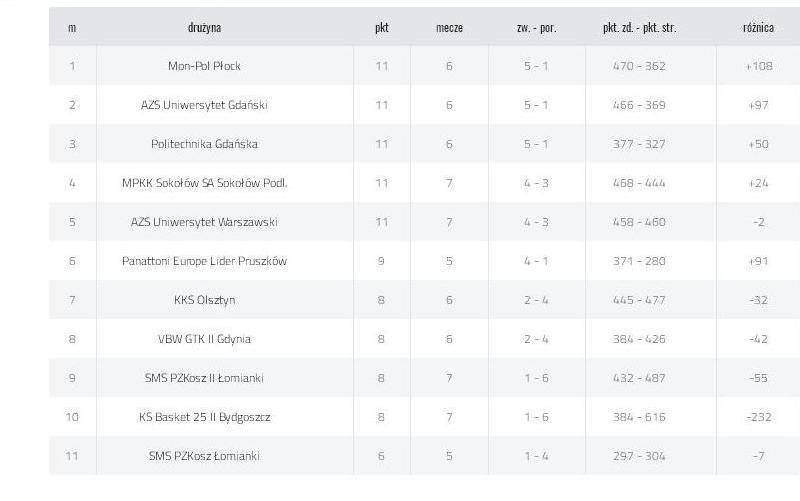The image size is (800, 501).
Task: Open MPKK Sokołów SA Sokołów Podl. team
Action: [x=204, y=183]
